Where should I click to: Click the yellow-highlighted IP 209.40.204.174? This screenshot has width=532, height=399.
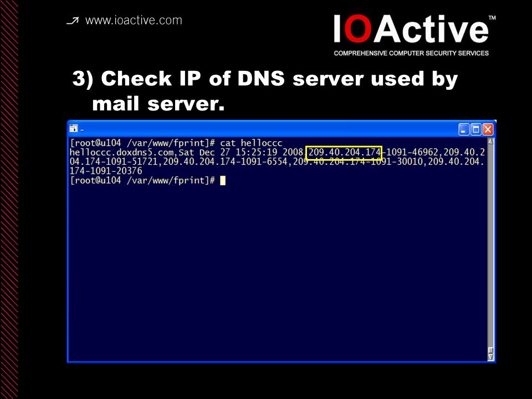(x=344, y=153)
